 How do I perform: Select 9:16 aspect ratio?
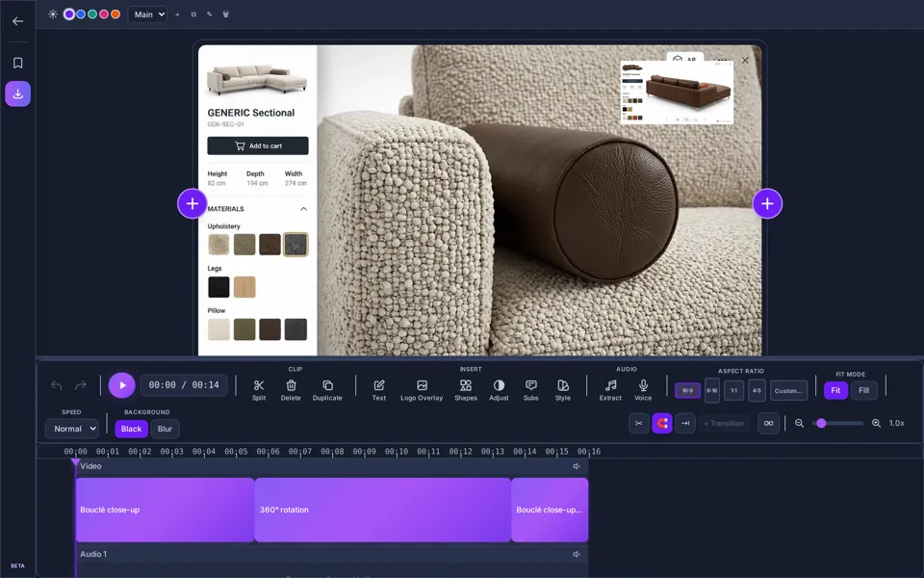(x=712, y=390)
